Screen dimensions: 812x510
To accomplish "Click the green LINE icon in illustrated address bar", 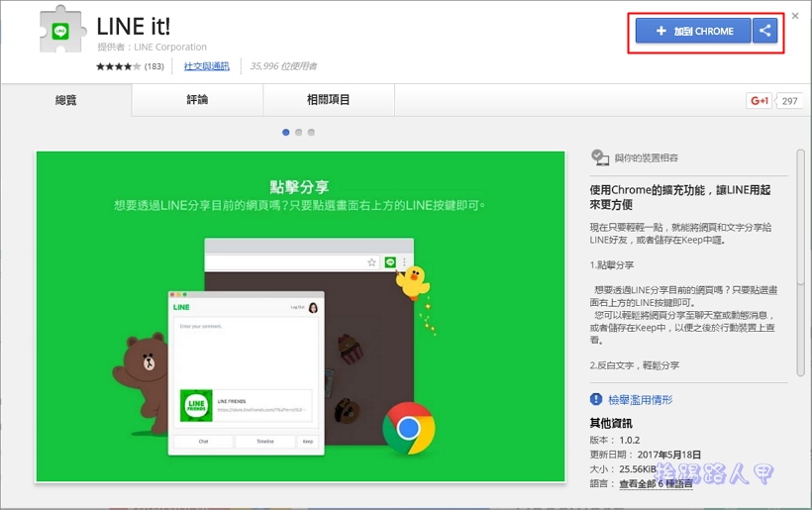I will (x=390, y=262).
